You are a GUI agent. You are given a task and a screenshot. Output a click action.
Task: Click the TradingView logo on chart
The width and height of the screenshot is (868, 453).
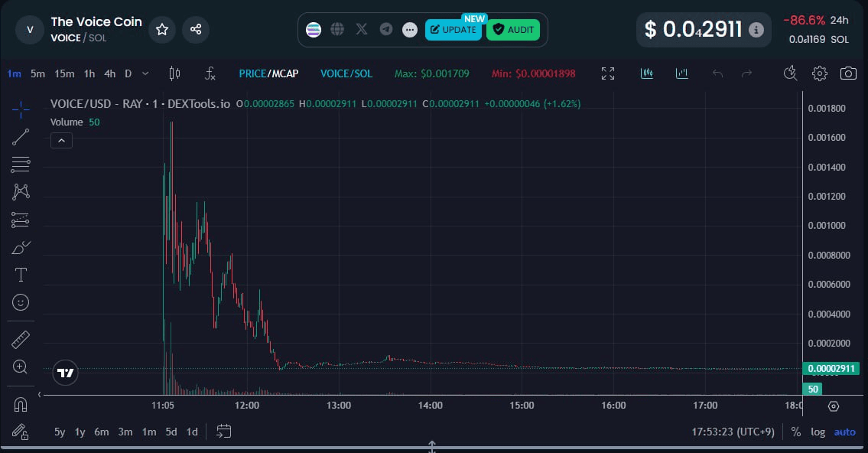(x=65, y=373)
